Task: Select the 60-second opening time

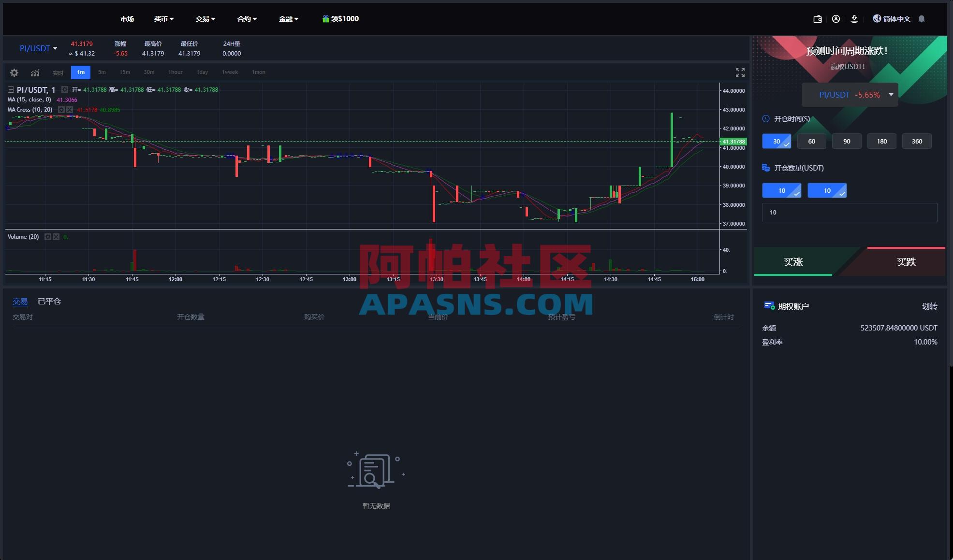Action: pyautogui.click(x=811, y=141)
